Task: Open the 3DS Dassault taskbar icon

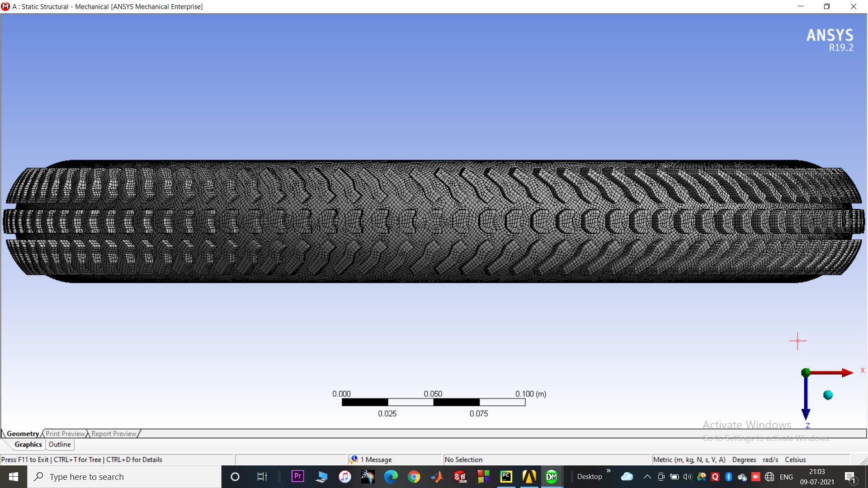Action: tap(368, 477)
